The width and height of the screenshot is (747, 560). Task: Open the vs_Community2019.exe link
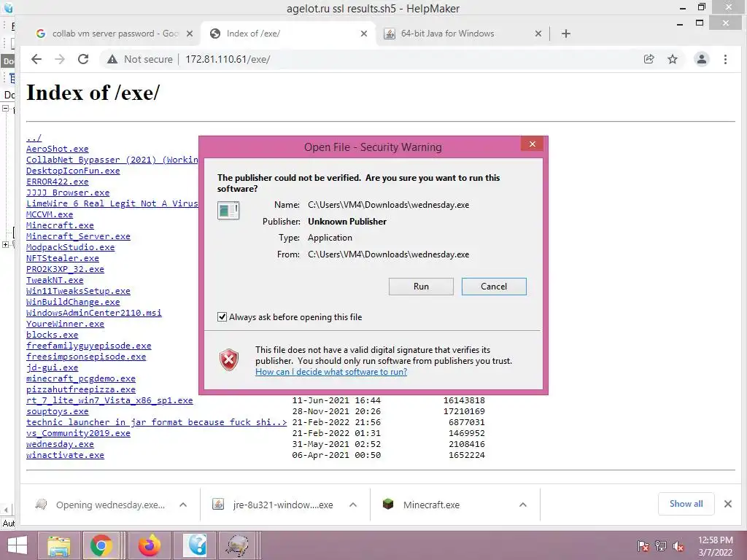78,433
